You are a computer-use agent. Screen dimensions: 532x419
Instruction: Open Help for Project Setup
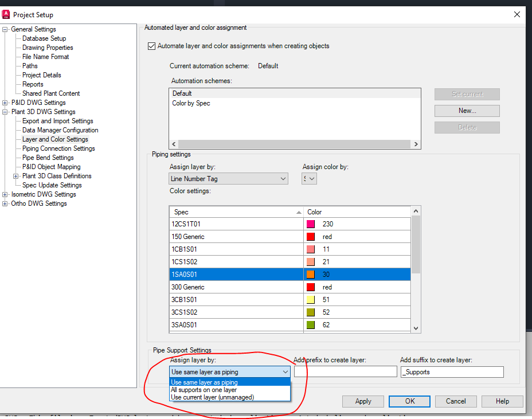point(502,401)
